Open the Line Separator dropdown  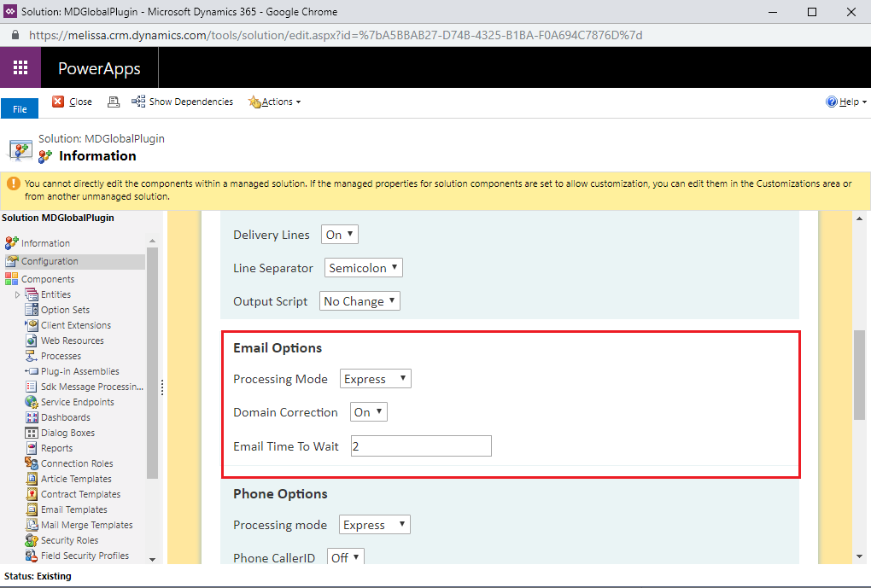point(363,268)
